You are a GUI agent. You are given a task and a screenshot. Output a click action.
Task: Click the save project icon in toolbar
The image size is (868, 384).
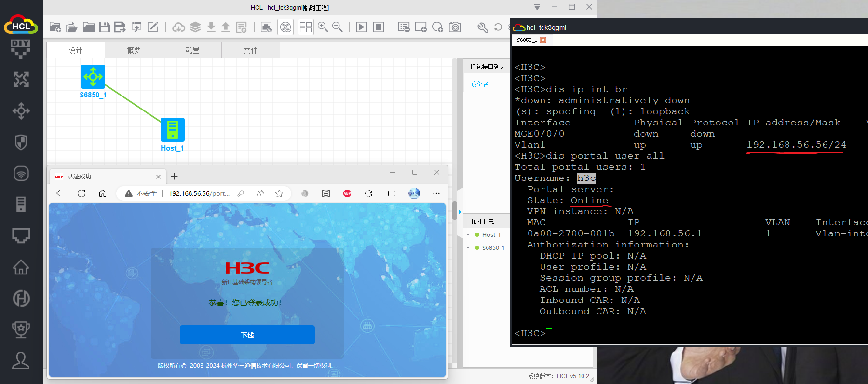click(104, 27)
